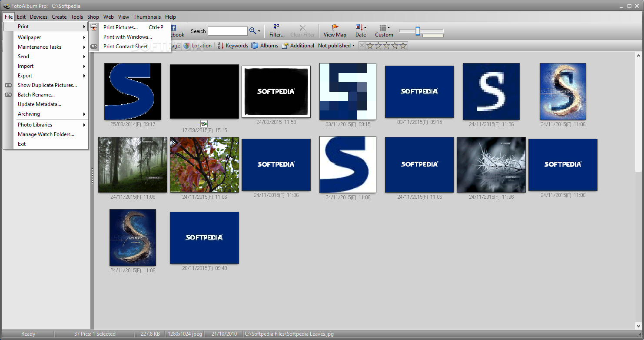Choose Batch Rename...
This screenshot has width=644, height=340.
[x=46, y=95]
